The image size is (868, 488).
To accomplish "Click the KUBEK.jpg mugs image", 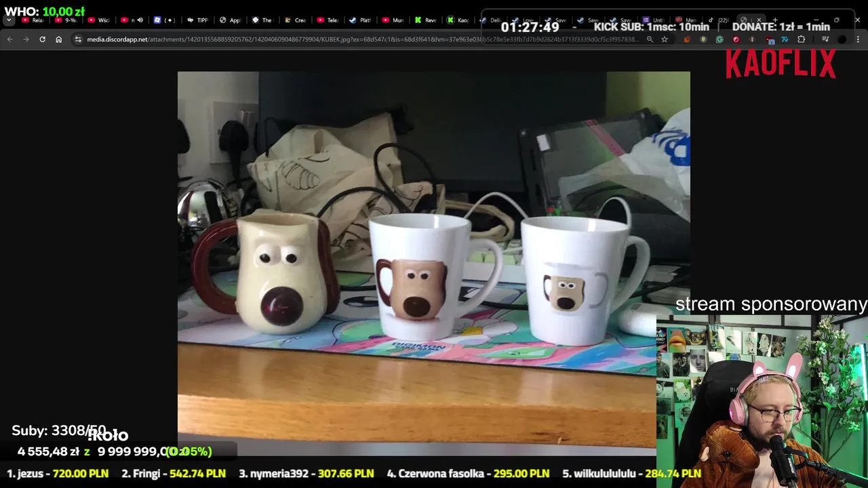I will [434, 264].
